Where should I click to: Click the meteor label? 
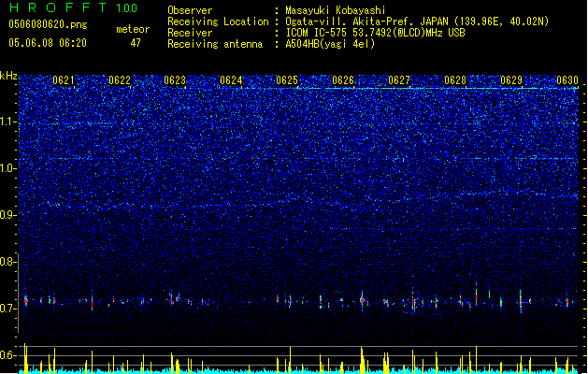[x=133, y=29]
